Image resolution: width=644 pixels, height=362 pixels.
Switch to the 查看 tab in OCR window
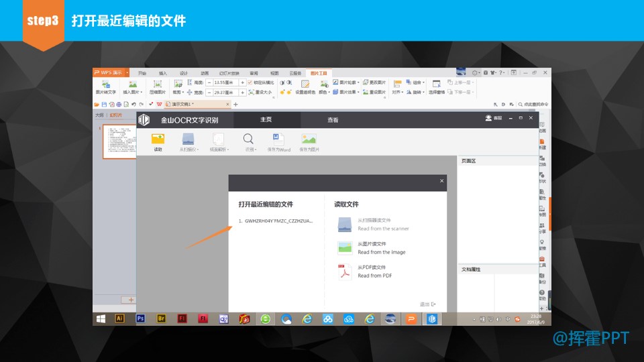pos(333,120)
